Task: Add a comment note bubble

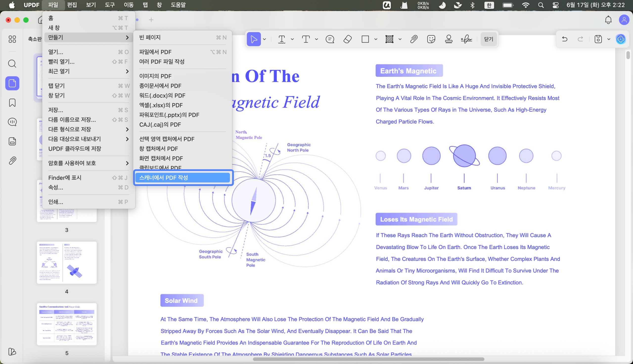Action: 330,39
